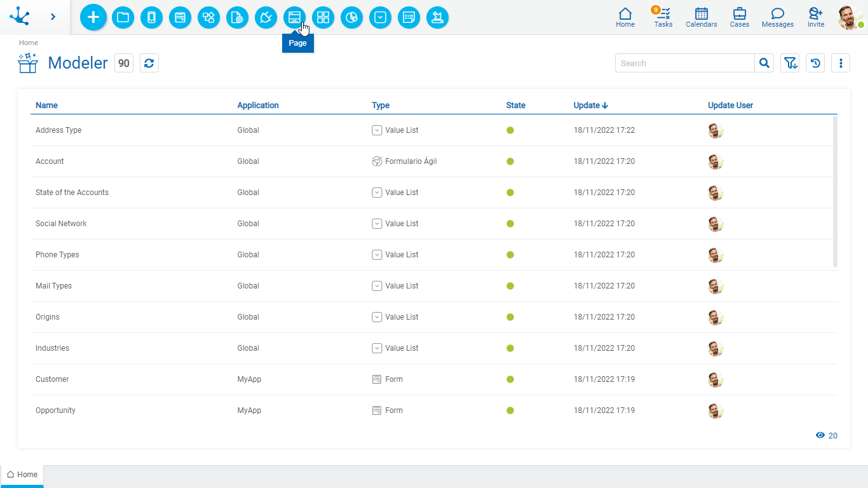Image resolution: width=868 pixels, height=488 pixels.
Task: Open the Phone Types entry
Action: pyautogui.click(x=433, y=255)
